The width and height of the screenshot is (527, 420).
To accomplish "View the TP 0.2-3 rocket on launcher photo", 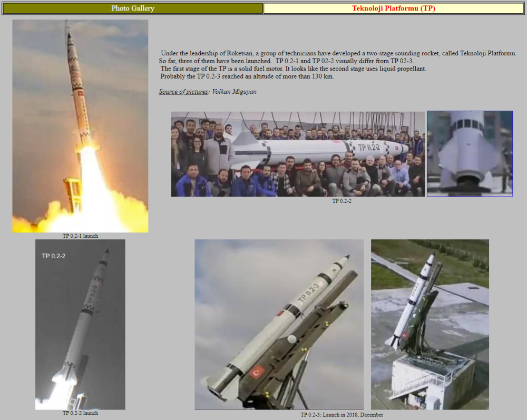I will click(279, 325).
